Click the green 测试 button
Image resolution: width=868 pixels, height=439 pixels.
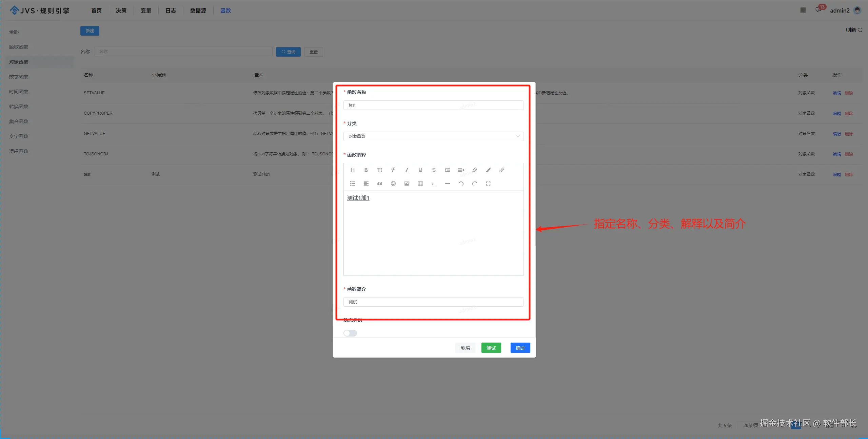pyautogui.click(x=491, y=348)
